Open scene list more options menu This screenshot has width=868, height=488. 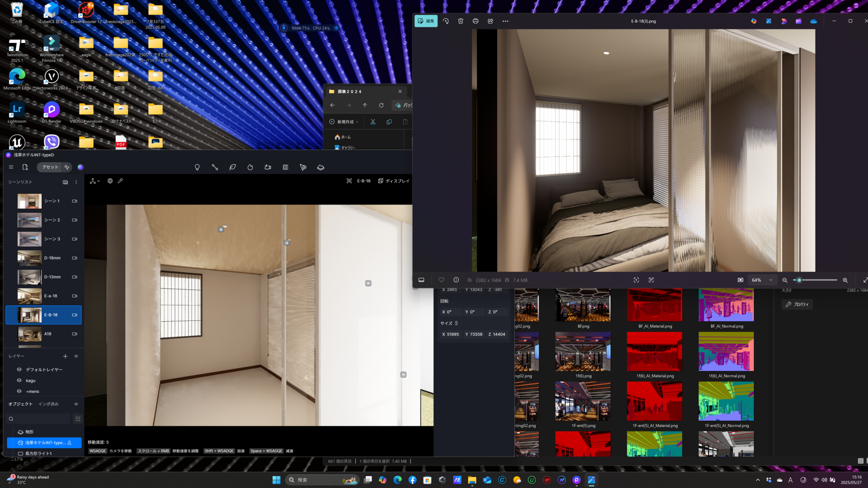coord(76,182)
